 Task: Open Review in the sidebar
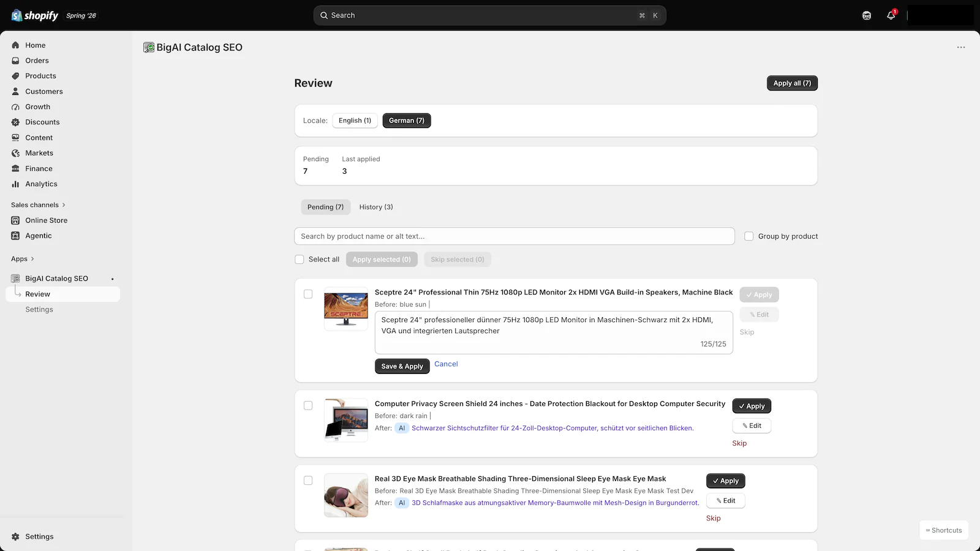pyautogui.click(x=62, y=294)
